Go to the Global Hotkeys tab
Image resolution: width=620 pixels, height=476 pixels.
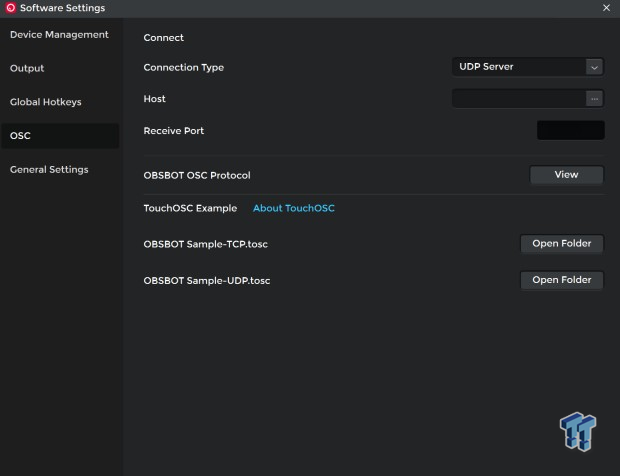point(46,102)
